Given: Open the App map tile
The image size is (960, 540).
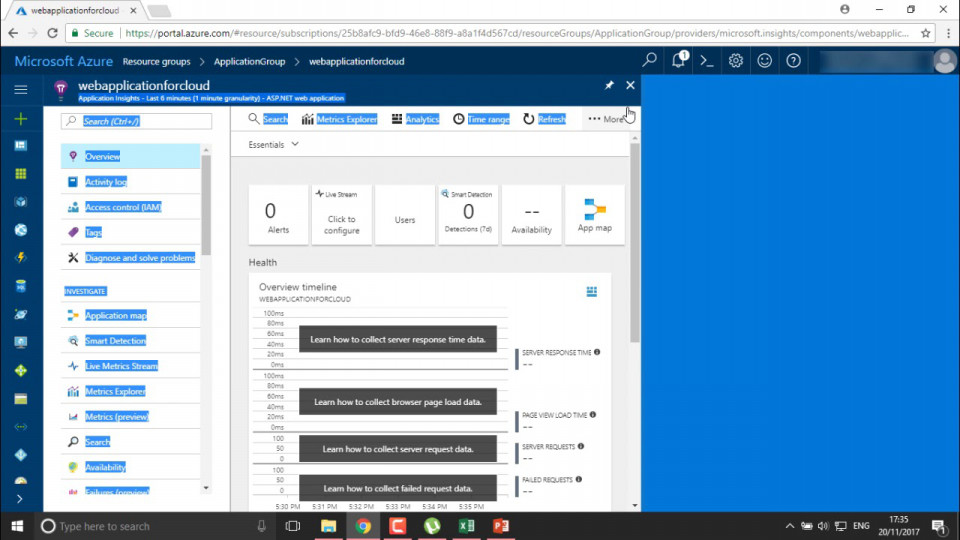Looking at the screenshot, I should click(x=594, y=215).
